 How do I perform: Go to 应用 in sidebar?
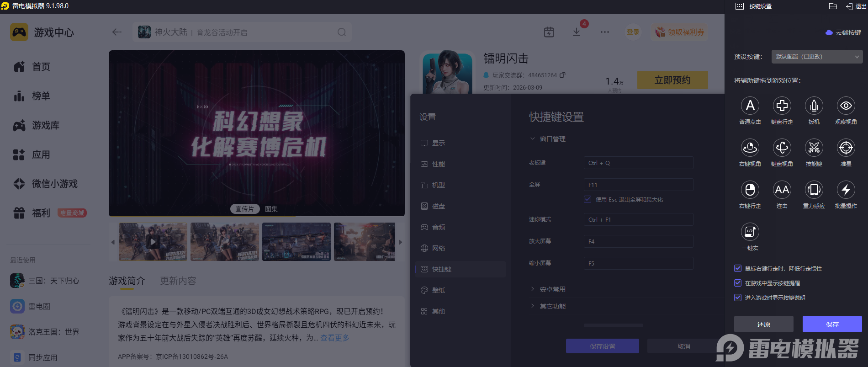point(32,154)
